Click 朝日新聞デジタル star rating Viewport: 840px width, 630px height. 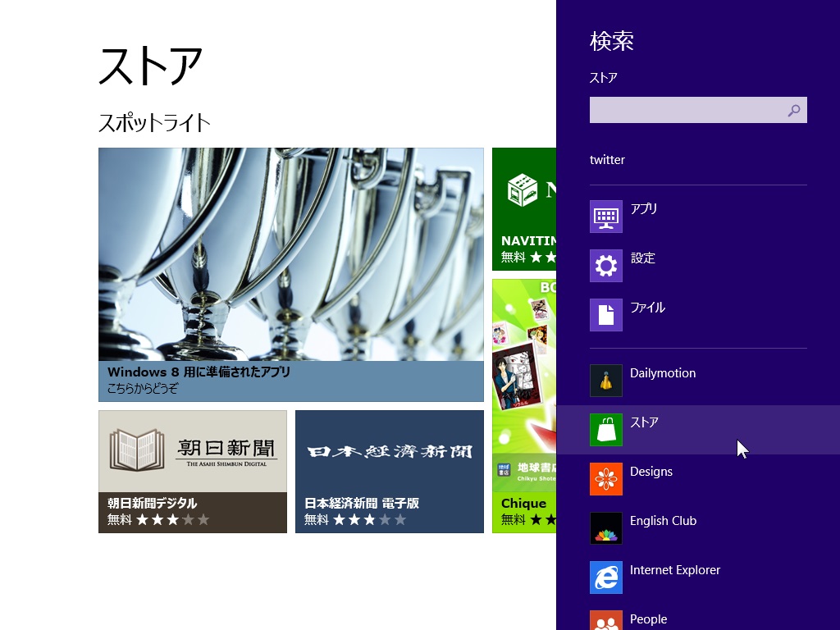(172, 519)
